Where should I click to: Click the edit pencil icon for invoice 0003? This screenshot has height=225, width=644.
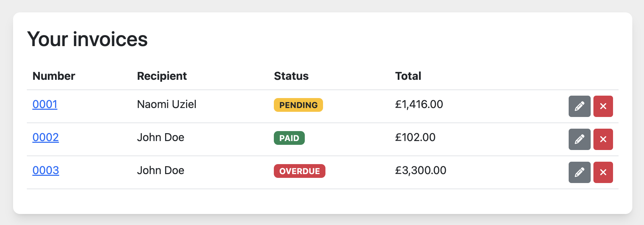[x=579, y=172]
